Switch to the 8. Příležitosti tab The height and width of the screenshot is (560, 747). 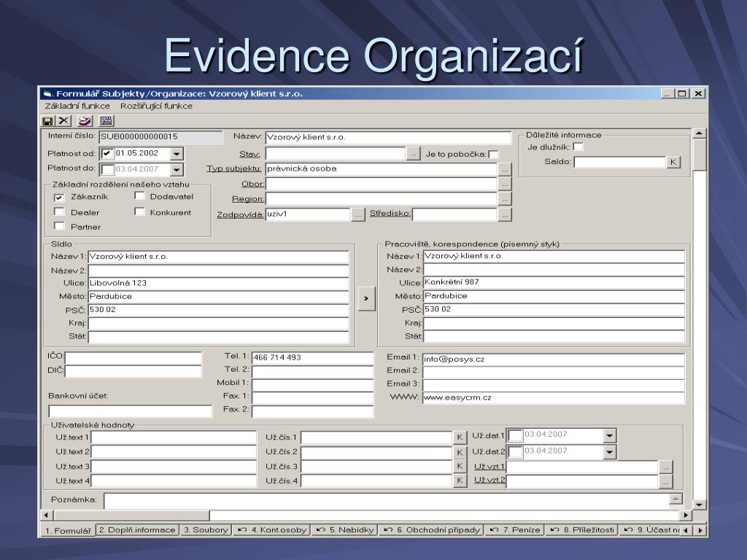(x=581, y=529)
